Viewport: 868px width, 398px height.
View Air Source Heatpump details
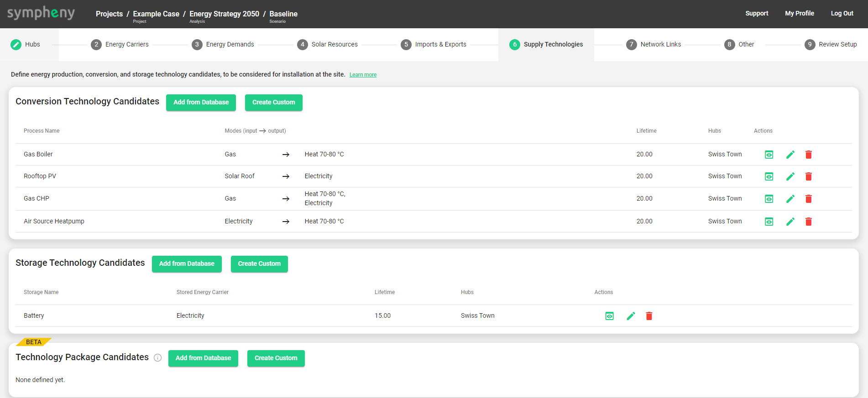point(769,222)
